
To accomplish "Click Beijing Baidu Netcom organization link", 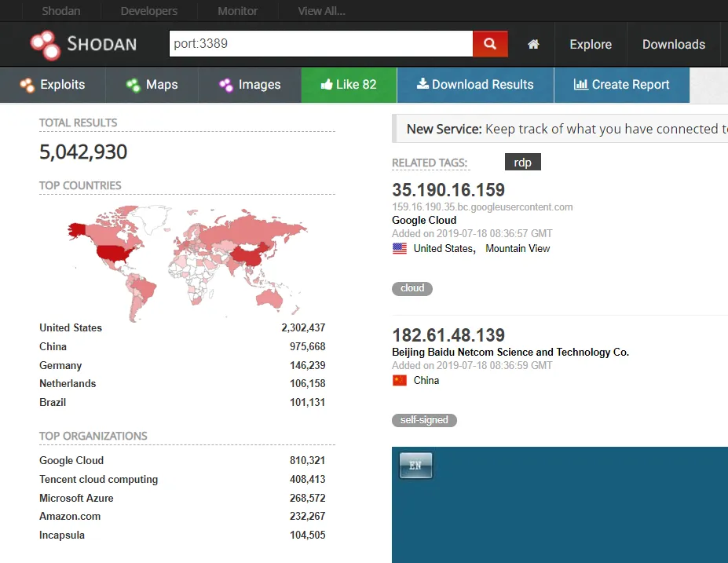I will pos(510,352).
